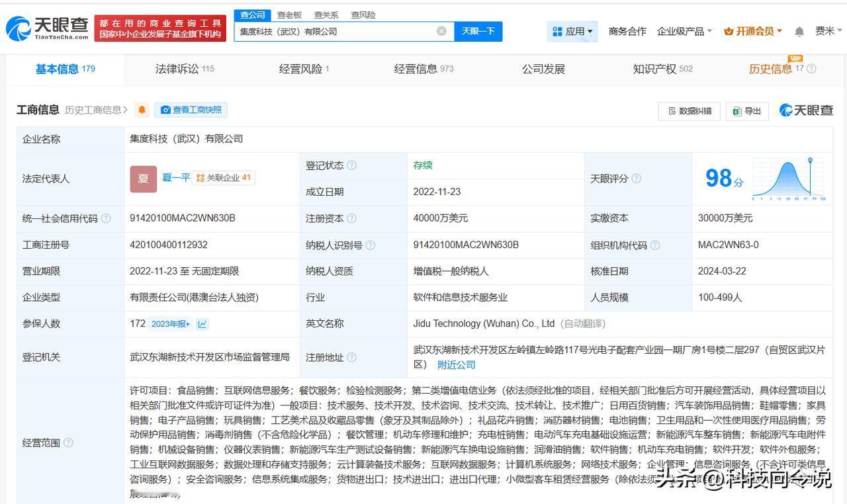Click status value 存续
Image resolution: width=847 pixels, height=504 pixels.
pyautogui.click(x=423, y=165)
